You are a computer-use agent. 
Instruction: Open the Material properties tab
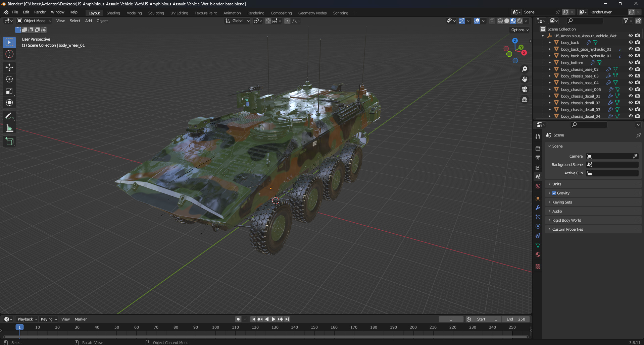tap(538, 254)
